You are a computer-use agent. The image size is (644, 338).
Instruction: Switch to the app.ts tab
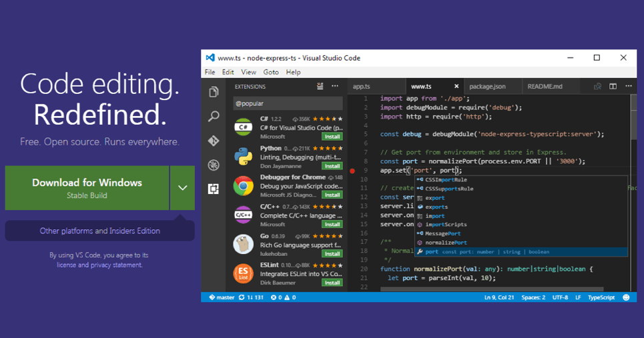pyautogui.click(x=376, y=87)
